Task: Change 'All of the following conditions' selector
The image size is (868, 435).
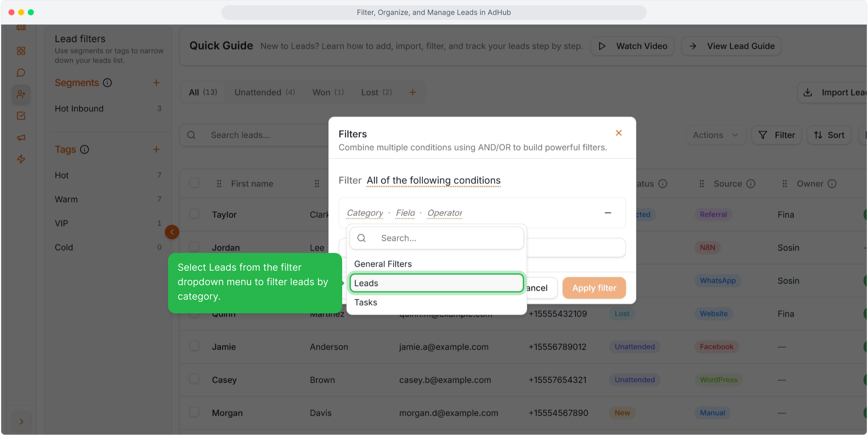Action: [434, 180]
